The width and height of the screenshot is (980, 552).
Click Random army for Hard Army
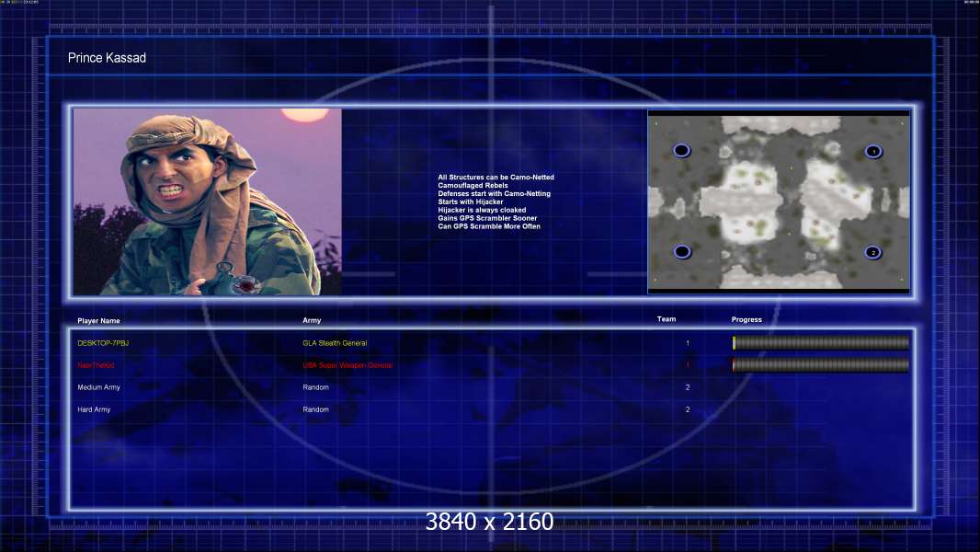315,409
